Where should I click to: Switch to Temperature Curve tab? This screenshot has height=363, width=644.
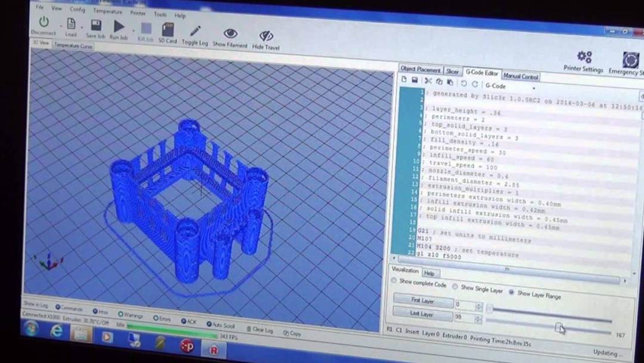point(73,45)
